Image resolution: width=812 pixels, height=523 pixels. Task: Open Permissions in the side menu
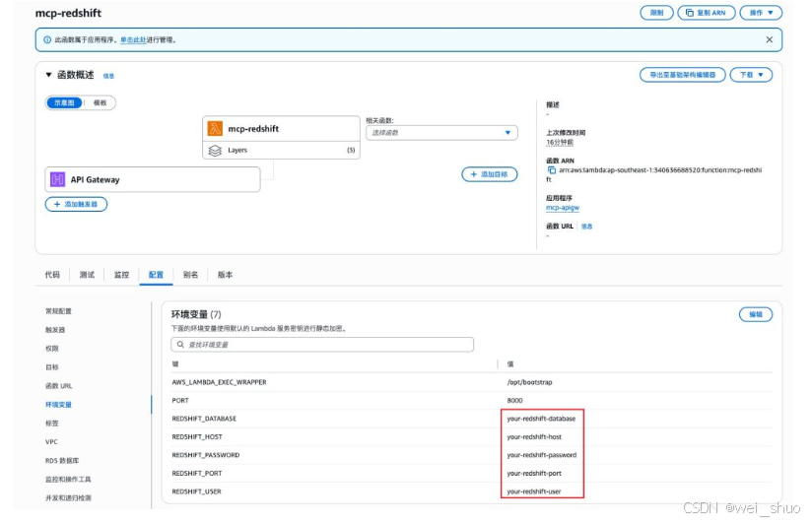(x=52, y=349)
